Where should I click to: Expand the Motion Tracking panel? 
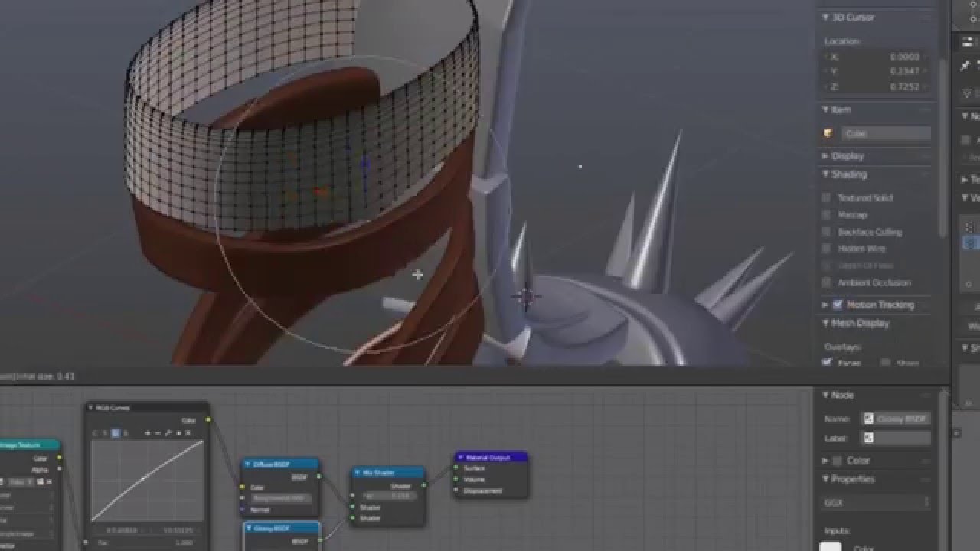tap(826, 305)
